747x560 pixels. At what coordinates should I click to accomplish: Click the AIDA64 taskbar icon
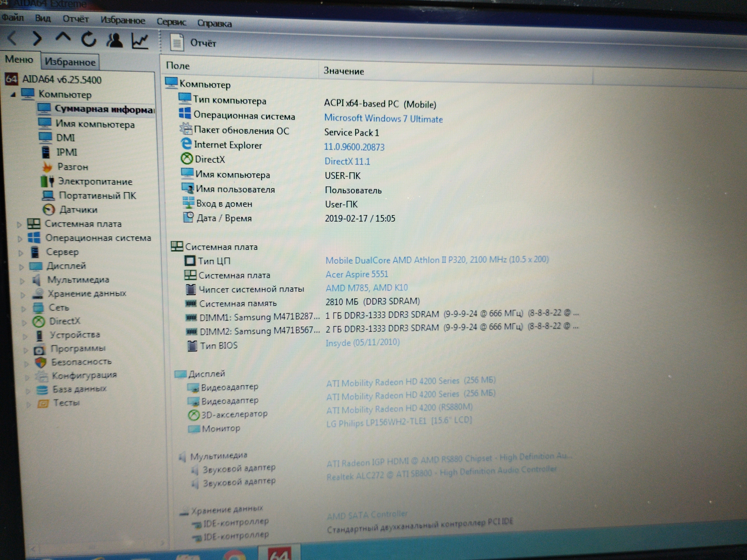[x=279, y=553]
